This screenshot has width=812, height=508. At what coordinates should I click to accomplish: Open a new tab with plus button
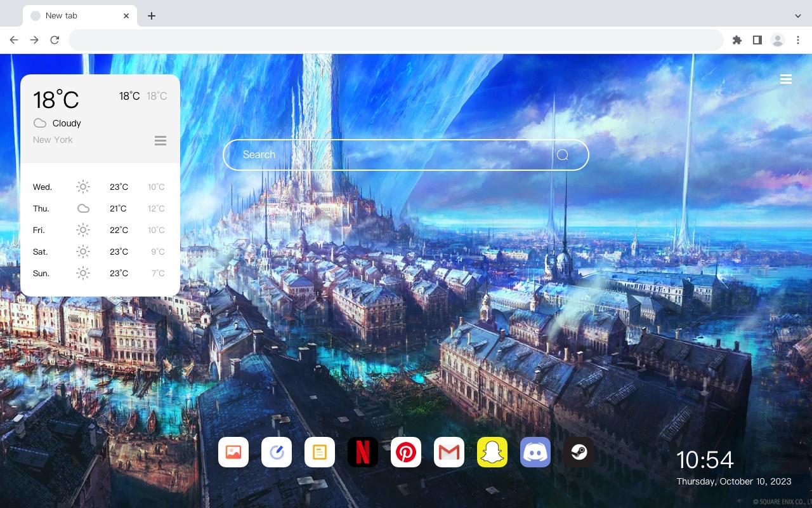click(x=151, y=16)
